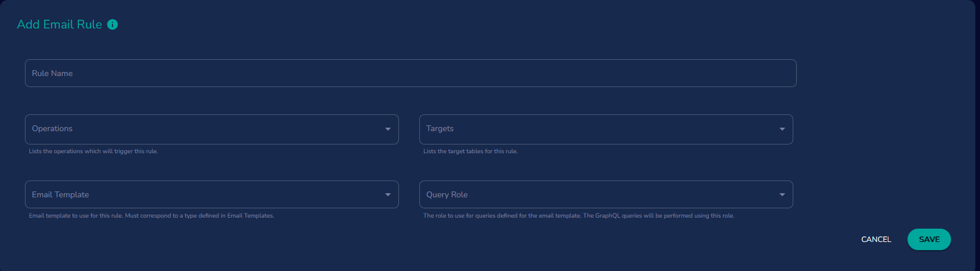Select the Query Role placeholder label
The width and height of the screenshot is (980, 271).
pyautogui.click(x=447, y=194)
